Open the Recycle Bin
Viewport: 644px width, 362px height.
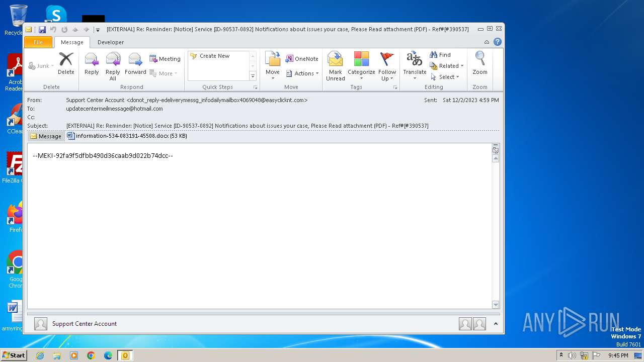[x=17, y=20]
